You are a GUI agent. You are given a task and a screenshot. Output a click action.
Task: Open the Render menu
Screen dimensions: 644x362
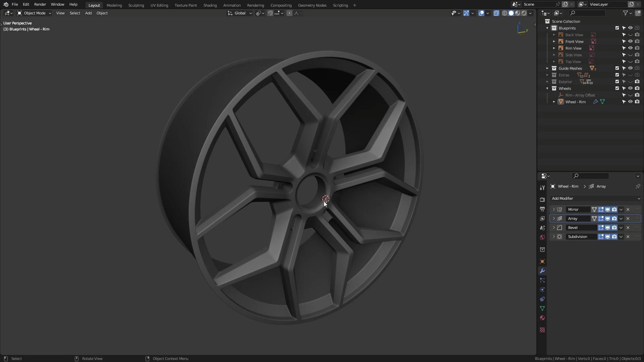coord(40,4)
